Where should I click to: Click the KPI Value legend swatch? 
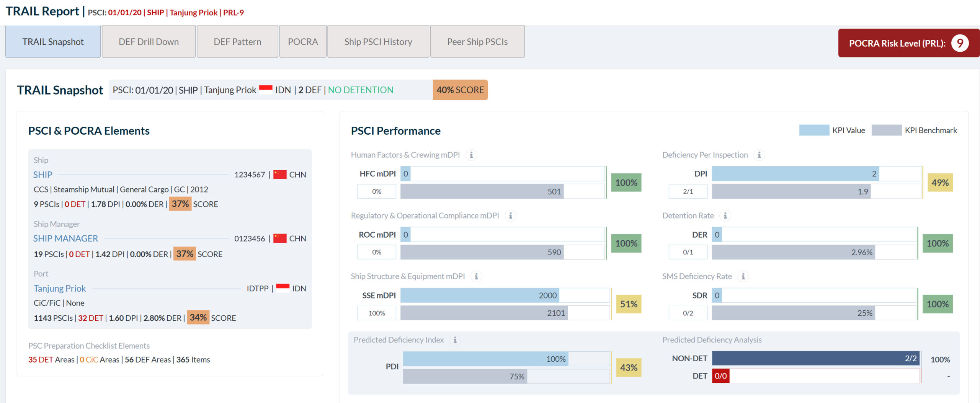814,131
